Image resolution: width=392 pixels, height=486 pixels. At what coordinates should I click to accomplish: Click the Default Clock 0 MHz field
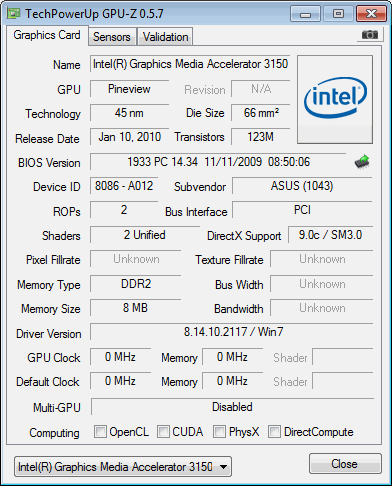pos(120,381)
